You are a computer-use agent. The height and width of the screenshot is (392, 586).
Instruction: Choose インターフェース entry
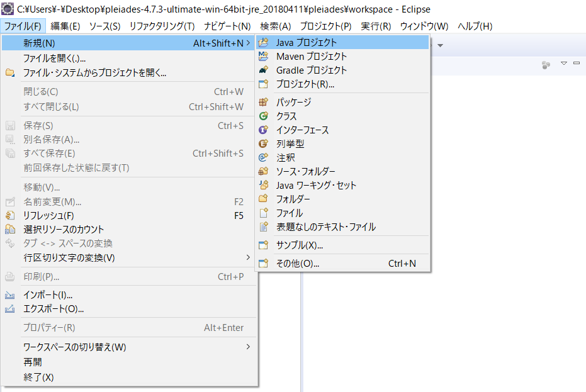point(342,130)
